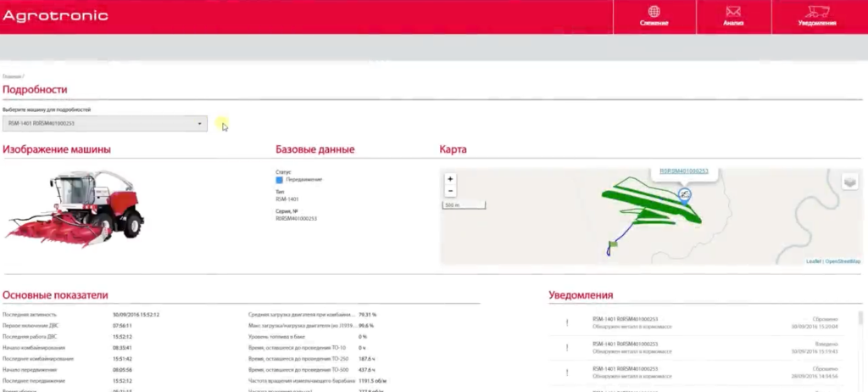Click the 99.6 % max engine load value

366,326
